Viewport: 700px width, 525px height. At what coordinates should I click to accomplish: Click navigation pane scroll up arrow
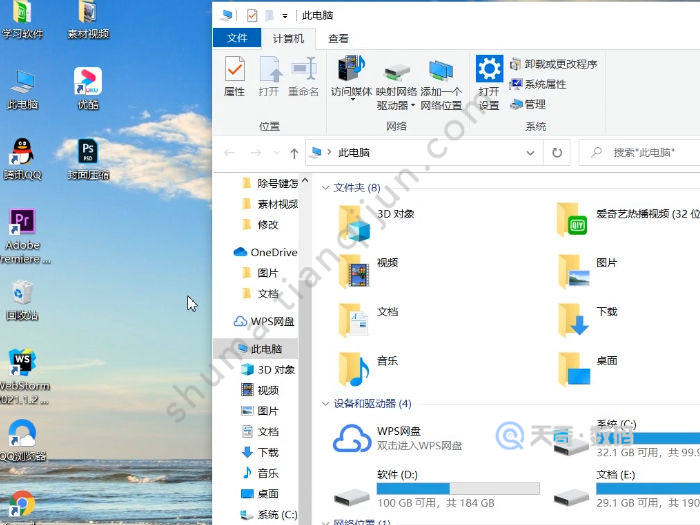click(305, 181)
